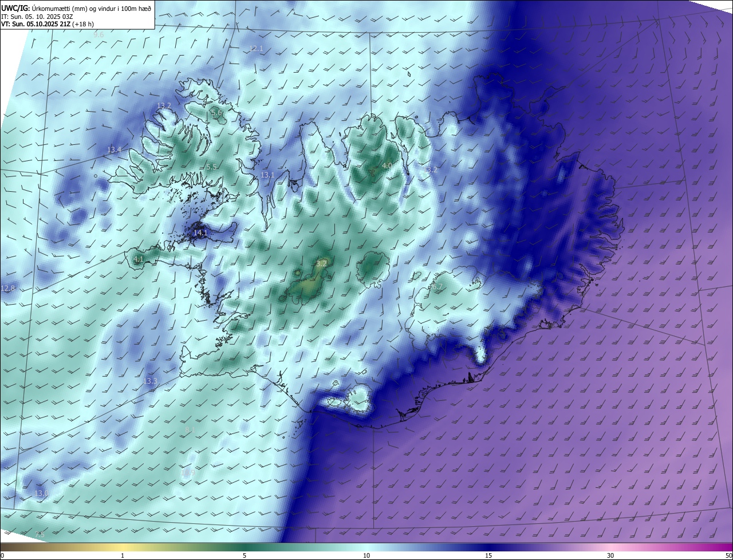Click the 50 tick on color scale
The width and height of the screenshot is (733, 560).
pyautogui.click(x=728, y=555)
